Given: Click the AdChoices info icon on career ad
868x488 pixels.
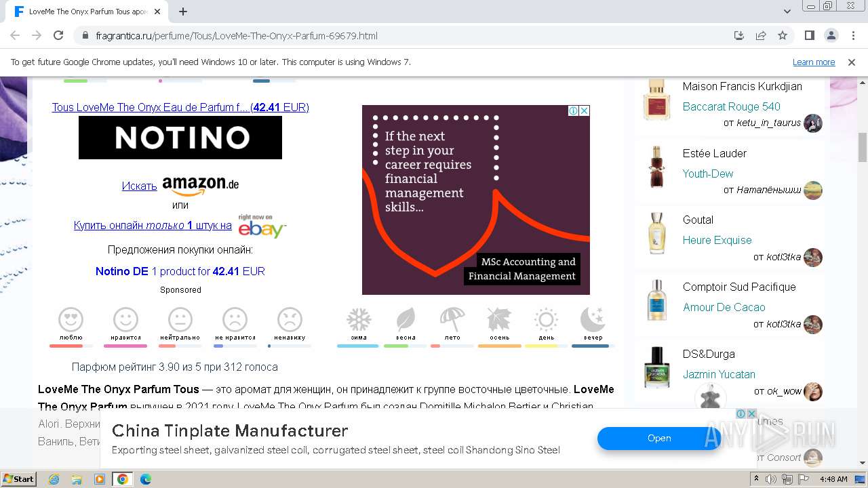Looking at the screenshot, I should pyautogui.click(x=573, y=110).
